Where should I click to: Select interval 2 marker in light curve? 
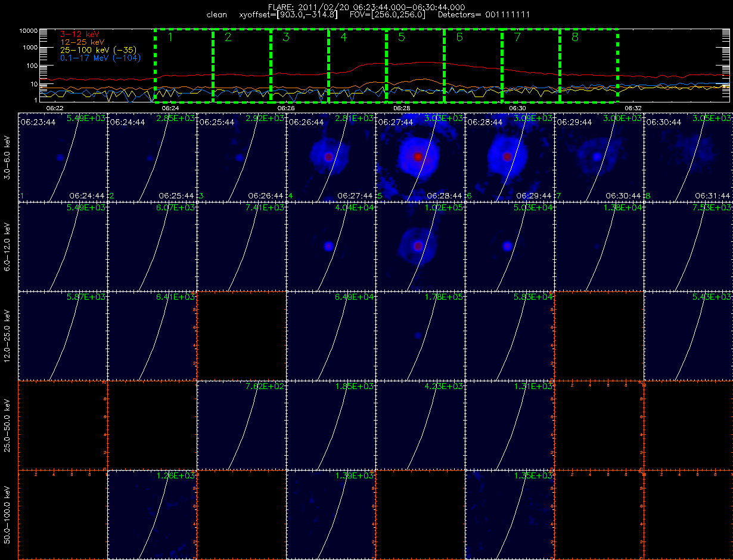tap(228, 38)
